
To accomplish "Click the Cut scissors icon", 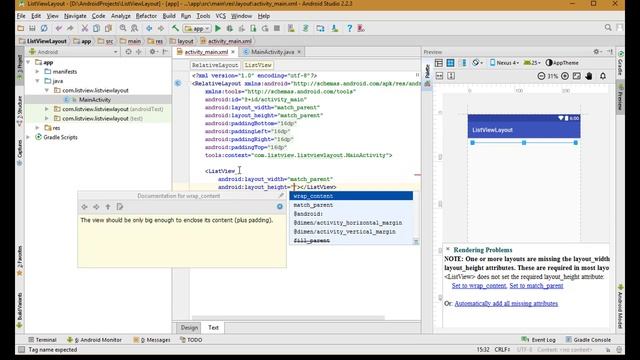I will [85, 28].
